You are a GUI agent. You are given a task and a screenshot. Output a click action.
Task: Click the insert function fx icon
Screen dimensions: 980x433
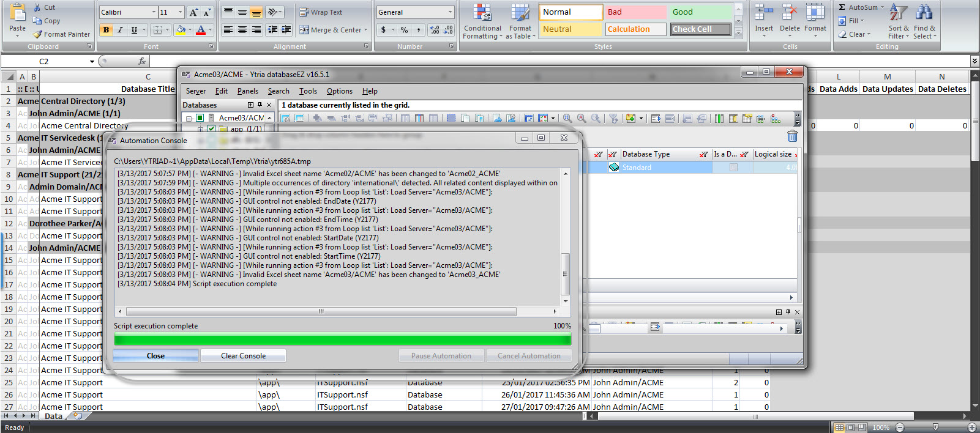[142, 61]
